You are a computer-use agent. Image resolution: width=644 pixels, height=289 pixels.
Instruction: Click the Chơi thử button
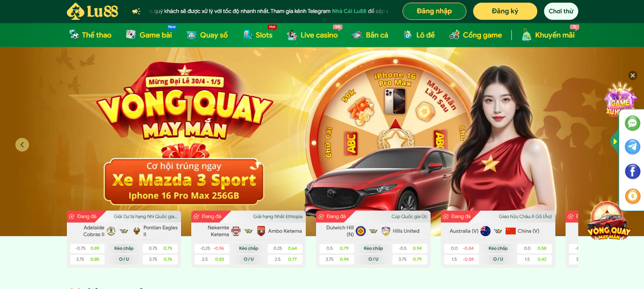click(561, 11)
